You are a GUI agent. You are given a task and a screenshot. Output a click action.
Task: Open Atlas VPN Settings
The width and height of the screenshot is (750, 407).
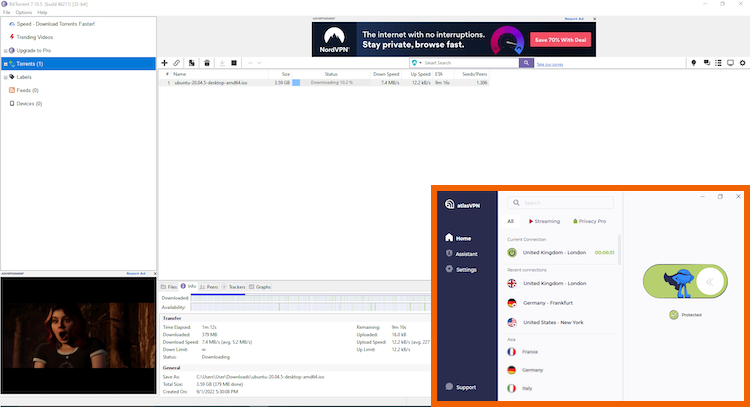click(446, 270)
